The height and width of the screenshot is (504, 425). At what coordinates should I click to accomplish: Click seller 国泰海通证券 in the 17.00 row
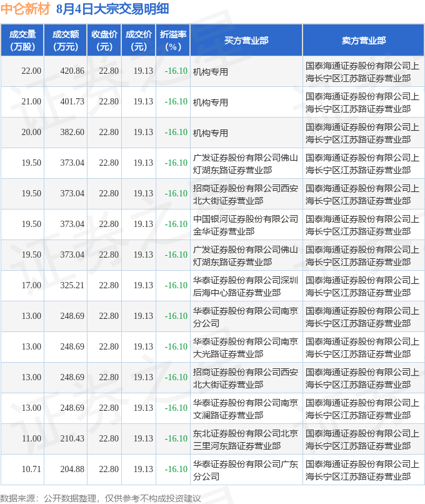362,286
